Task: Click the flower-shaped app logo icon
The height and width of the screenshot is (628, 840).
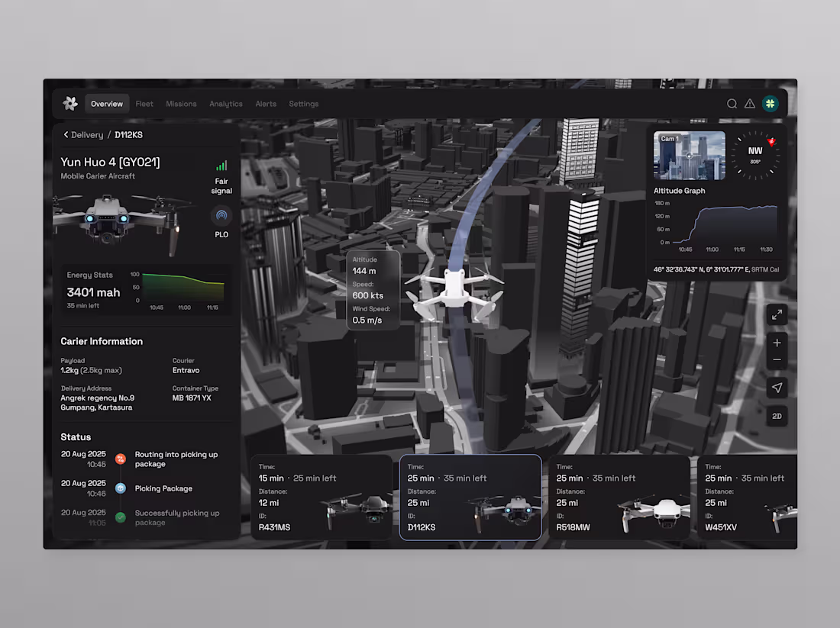Action: pyautogui.click(x=69, y=103)
